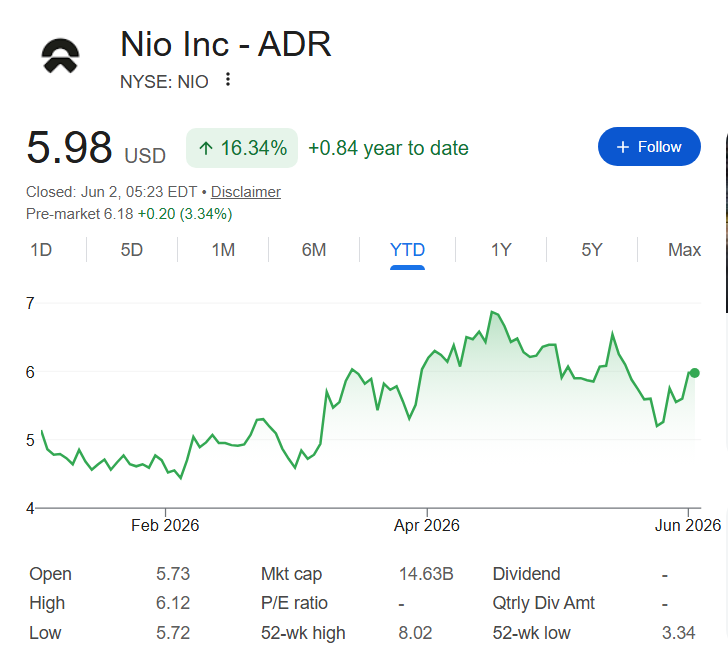
Task: Open the three-dot more options menu
Action: click(x=228, y=79)
